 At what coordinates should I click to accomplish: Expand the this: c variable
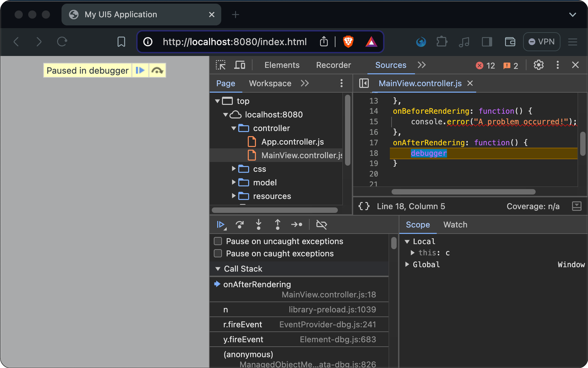tap(413, 253)
